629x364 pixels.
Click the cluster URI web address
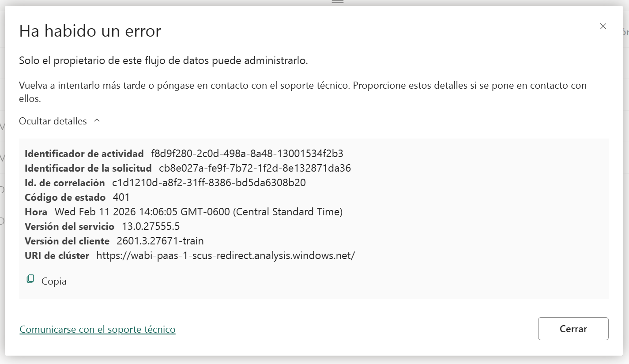tap(225, 255)
